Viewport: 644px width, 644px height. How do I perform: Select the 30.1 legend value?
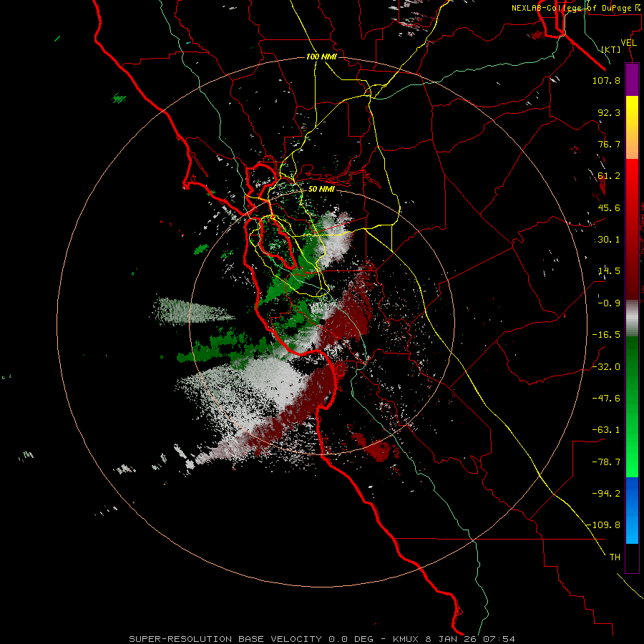pyautogui.click(x=609, y=240)
